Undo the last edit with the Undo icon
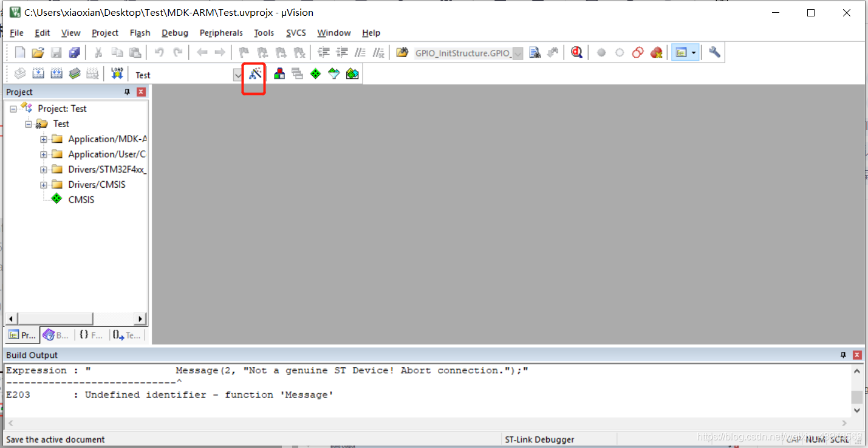The height and width of the screenshot is (448, 868). [159, 53]
